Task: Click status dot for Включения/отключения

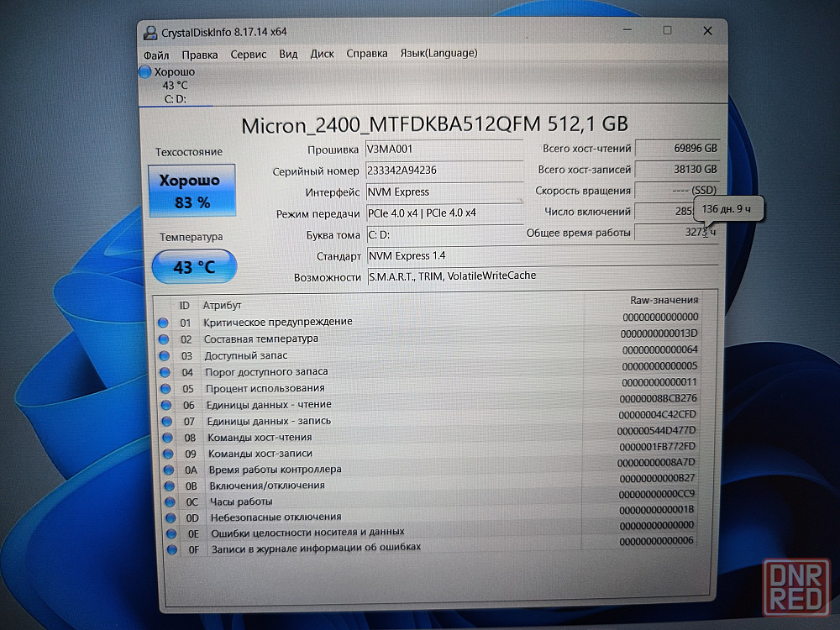Action: (x=170, y=486)
